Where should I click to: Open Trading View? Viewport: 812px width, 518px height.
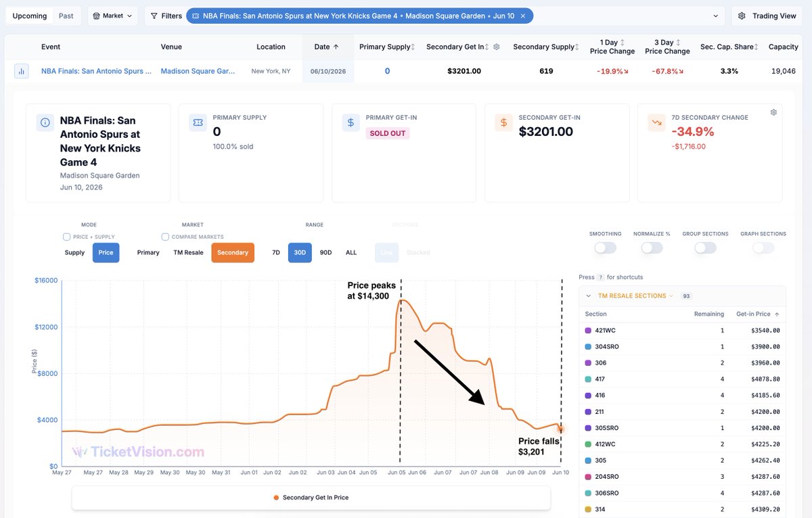coord(767,16)
